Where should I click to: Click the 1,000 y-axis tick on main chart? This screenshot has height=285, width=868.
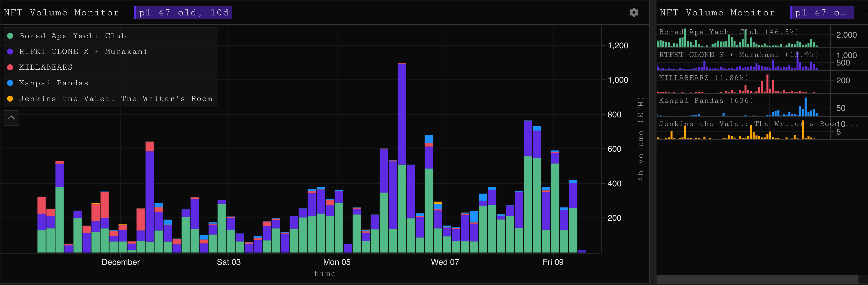tap(618, 80)
